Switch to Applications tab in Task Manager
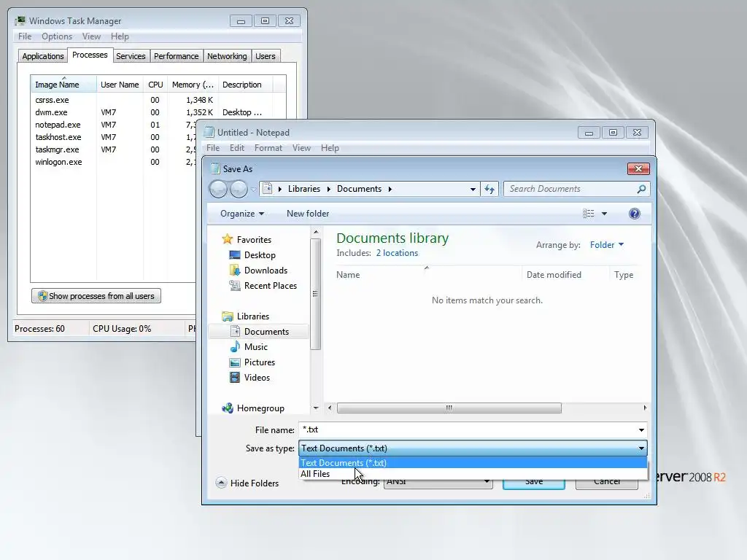This screenshot has height=560, width=747. pyautogui.click(x=43, y=56)
